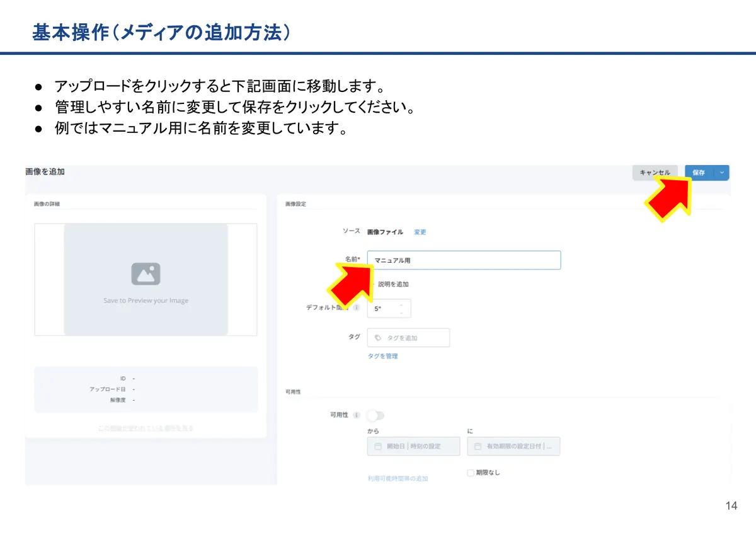Viewport: 756px width, 535px height.
Task: Click the 画像設定 section title
Action: 295,204
